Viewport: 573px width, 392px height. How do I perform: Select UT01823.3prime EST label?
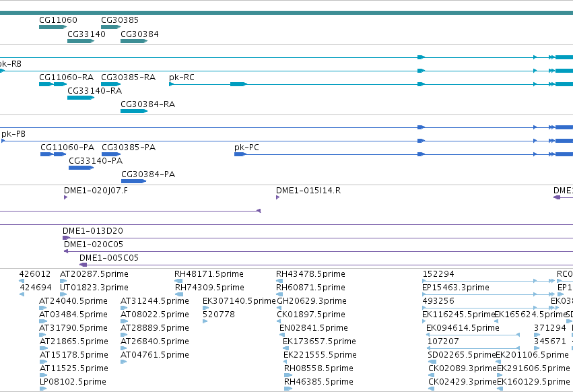click(94, 288)
